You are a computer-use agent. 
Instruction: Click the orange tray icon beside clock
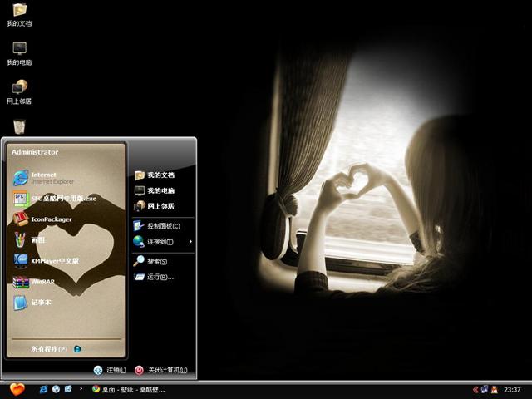click(x=495, y=390)
